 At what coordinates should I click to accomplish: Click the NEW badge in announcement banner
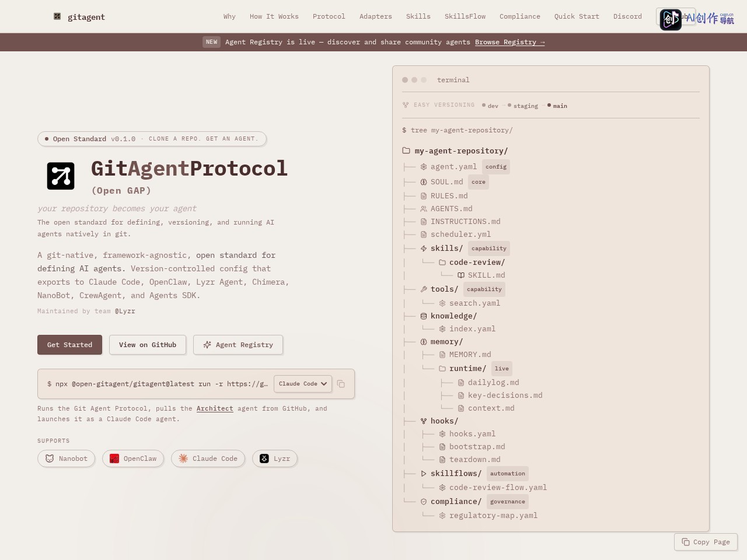tap(211, 42)
